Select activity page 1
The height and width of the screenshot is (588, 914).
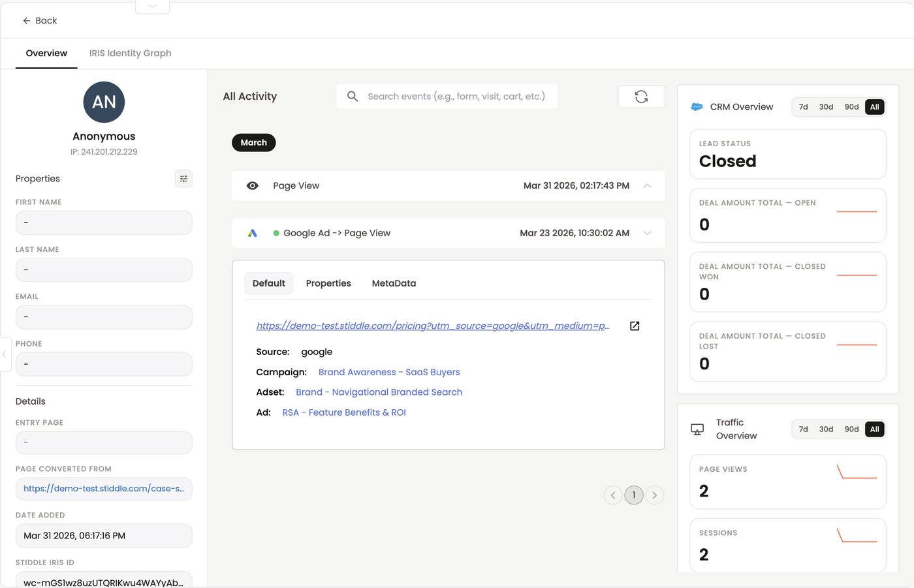click(x=634, y=495)
